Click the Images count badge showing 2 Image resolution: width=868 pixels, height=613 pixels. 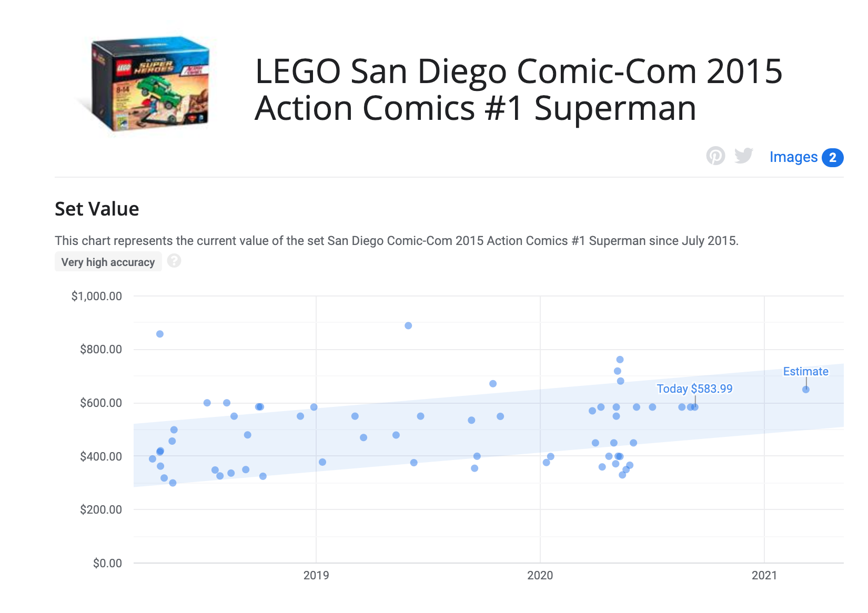click(832, 157)
